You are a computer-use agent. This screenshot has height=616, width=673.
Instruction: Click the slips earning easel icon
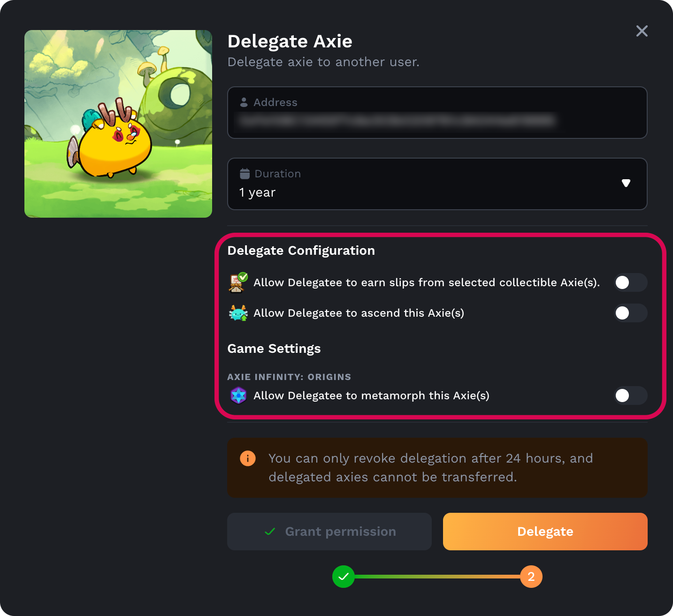[x=237, y=282]
